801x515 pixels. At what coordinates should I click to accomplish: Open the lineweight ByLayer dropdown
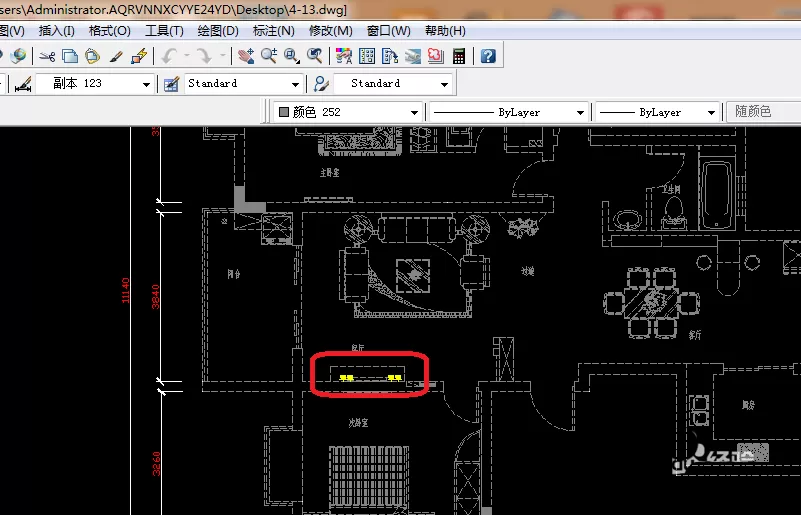[x=657, y=112]
